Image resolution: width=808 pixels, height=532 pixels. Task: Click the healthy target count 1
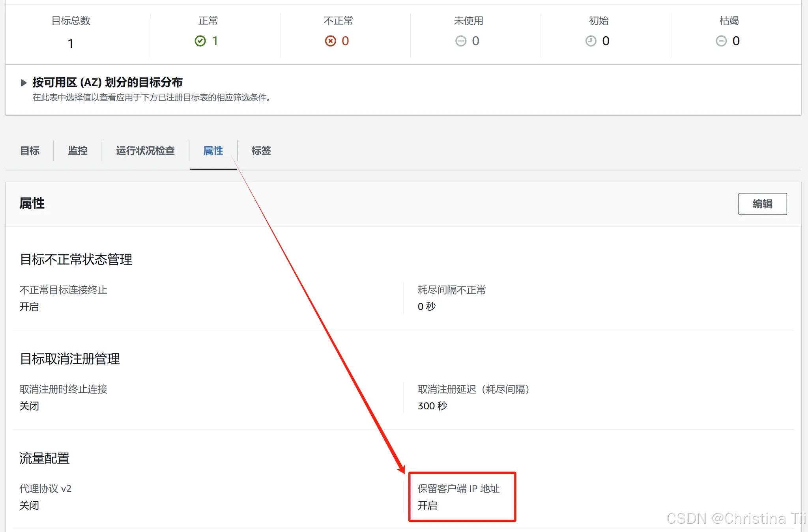pos(215,41)
